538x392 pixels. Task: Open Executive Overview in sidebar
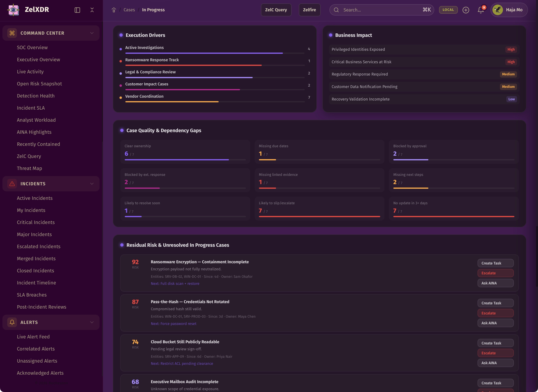tap(38, 60)
